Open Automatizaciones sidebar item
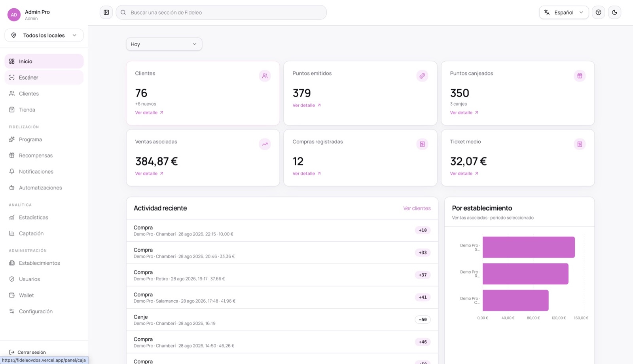 (x=44, y=188)
